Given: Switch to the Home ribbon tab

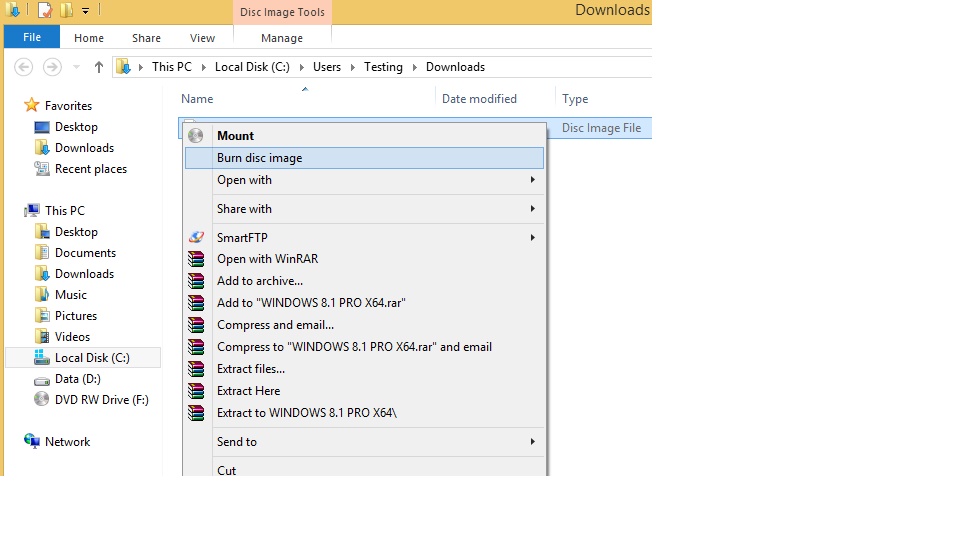Looking at the screenshot, I should (89, 38).
